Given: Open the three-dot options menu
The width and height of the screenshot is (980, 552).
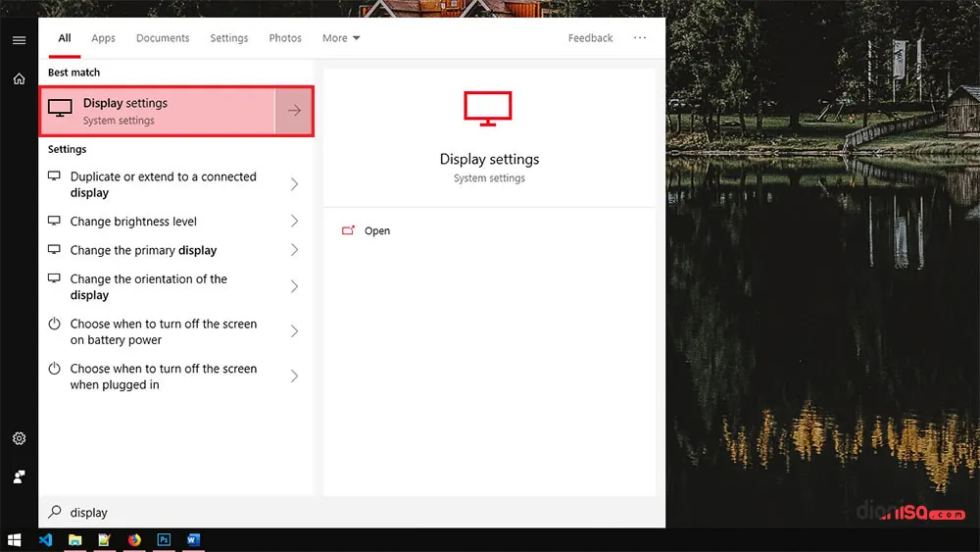Looking at the screenshot, I should pos(639,37).
